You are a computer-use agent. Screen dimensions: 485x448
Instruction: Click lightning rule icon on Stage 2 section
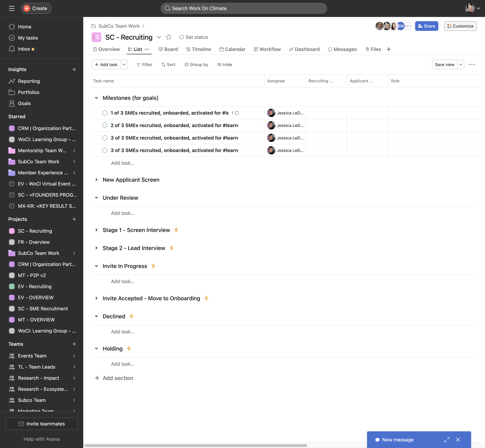(x=171, y=248)
